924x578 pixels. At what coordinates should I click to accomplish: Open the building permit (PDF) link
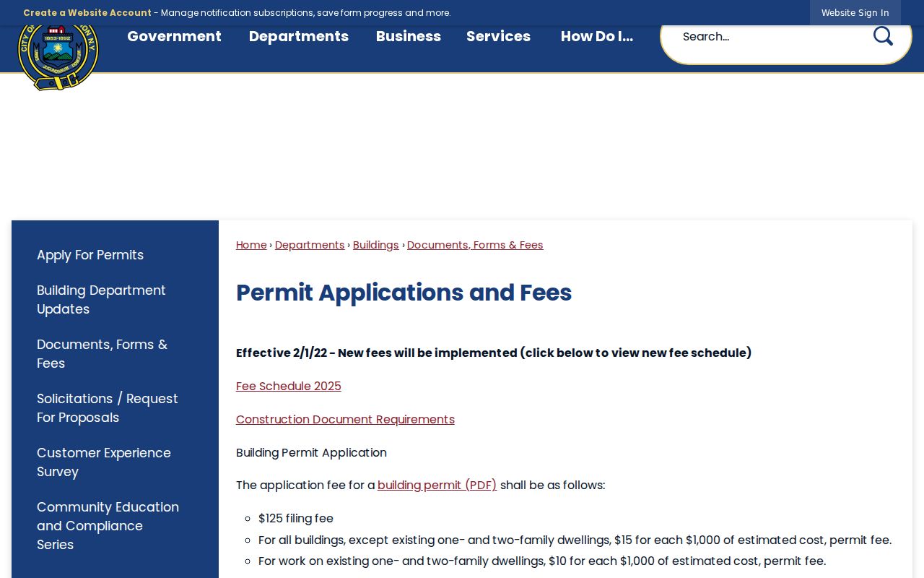pyautogui.click(x=437, y=485)
